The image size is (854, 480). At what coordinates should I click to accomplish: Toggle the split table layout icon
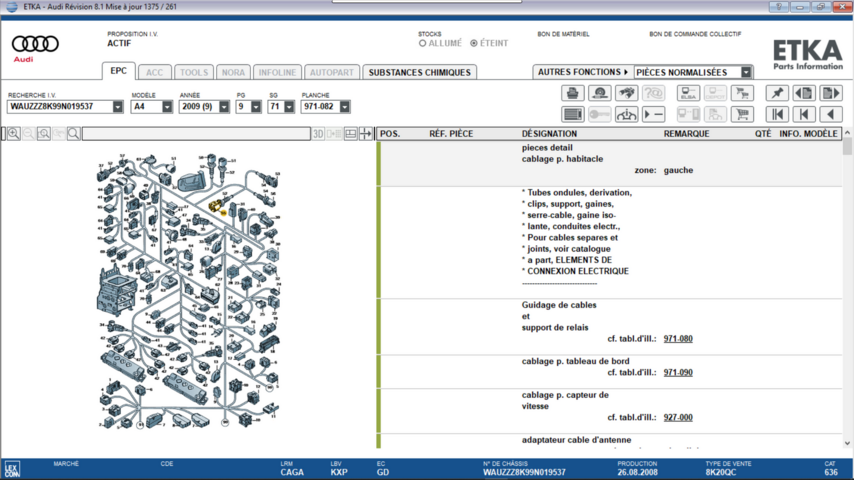pyautogui.click(x=351, y=133)
